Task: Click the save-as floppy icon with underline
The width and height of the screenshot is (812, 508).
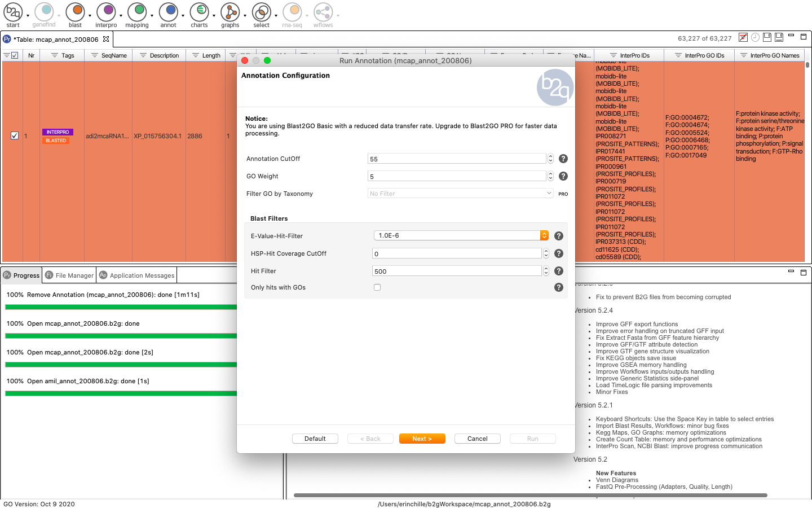Action: coord(779,37)
